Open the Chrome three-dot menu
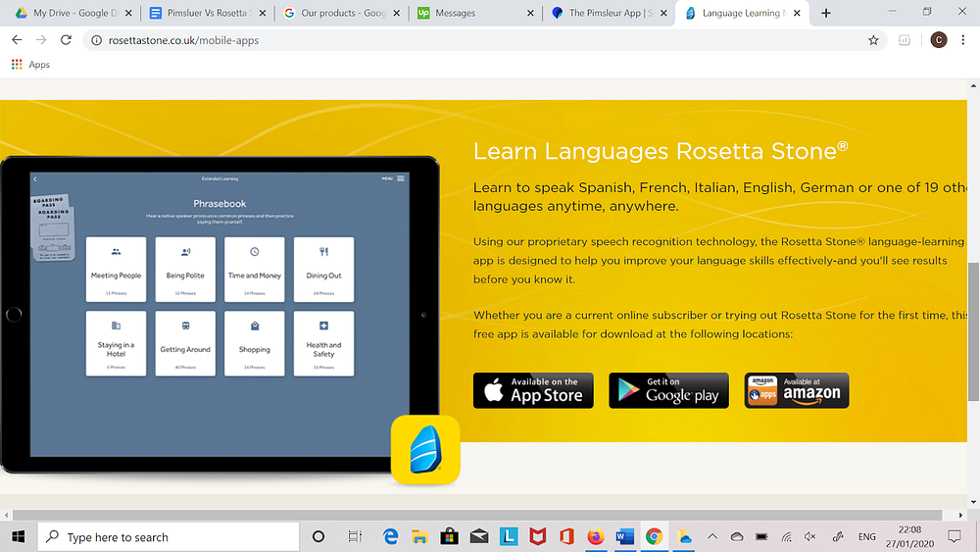980x552 pixels. (963, 40)
